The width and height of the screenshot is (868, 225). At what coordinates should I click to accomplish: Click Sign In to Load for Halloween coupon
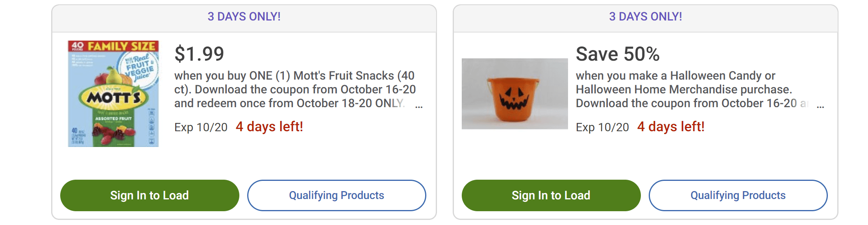point(551,195)
